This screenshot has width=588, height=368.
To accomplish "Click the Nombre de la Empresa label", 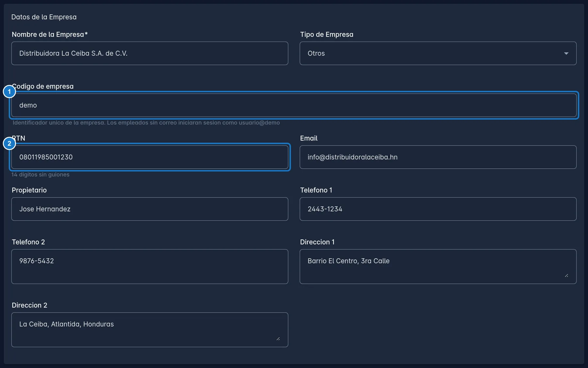I will pyautogui.click(x=50, y=34).
